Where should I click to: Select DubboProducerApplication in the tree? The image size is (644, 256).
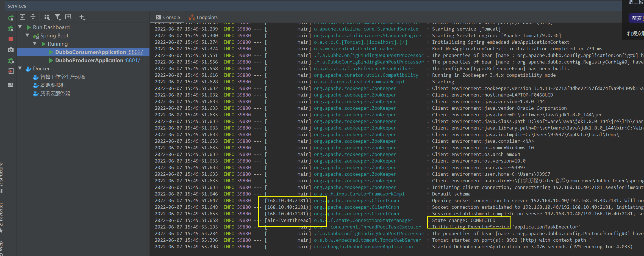[89, 60]
